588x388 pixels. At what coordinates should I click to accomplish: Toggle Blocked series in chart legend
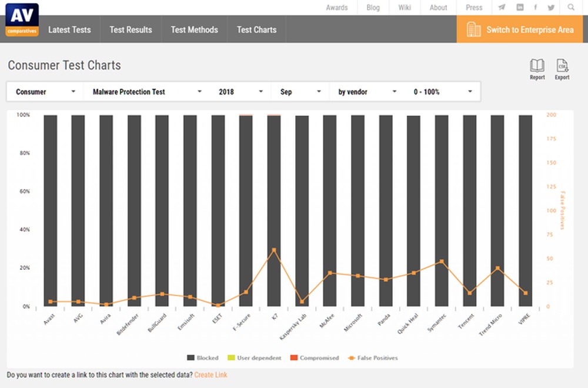(202, 357)
